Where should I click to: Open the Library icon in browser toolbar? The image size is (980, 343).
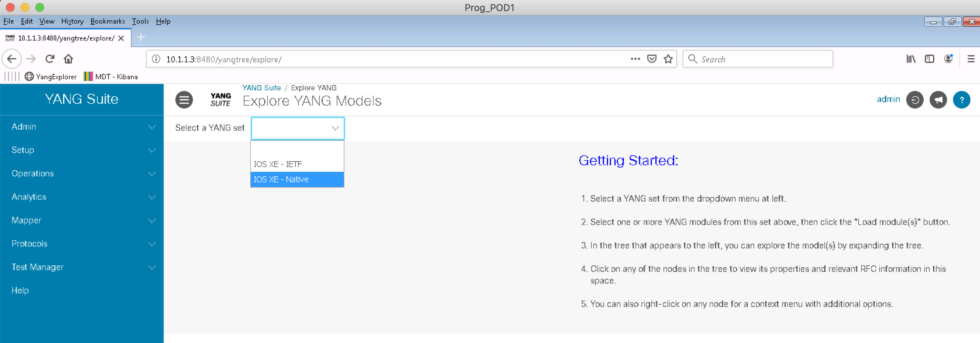[911, 59]
